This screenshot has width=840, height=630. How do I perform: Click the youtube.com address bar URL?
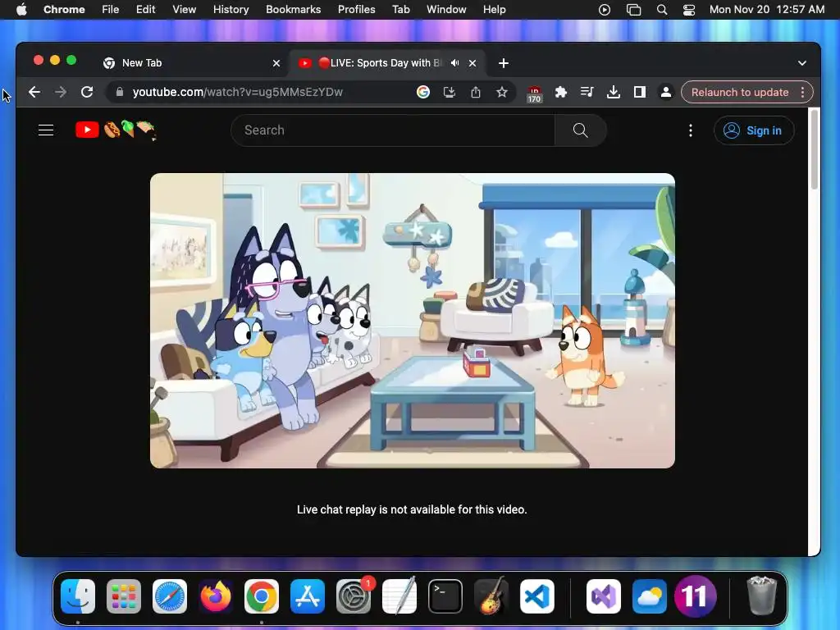(x=238, y=92)
